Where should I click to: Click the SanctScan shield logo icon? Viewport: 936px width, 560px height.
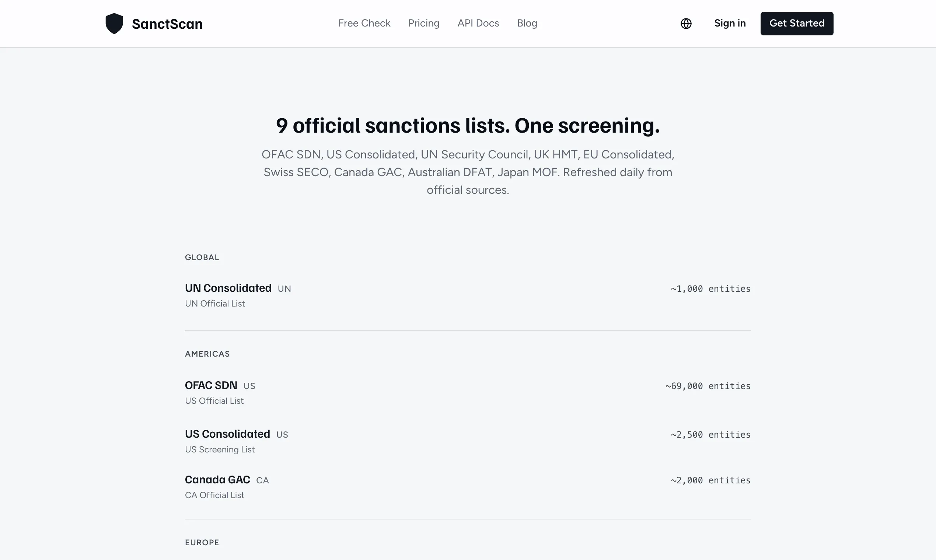coord(114,24)
